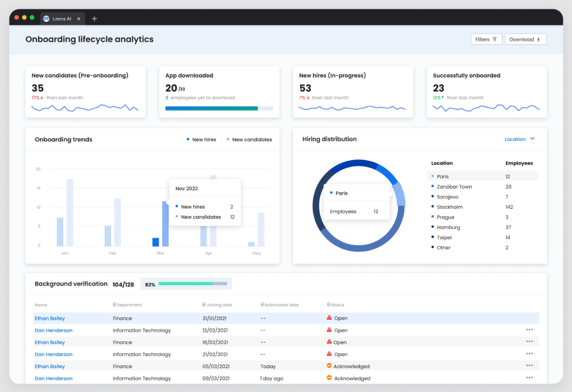
Task: Open the Location dropdown in Hiring distribution
Action: (519, 139)
